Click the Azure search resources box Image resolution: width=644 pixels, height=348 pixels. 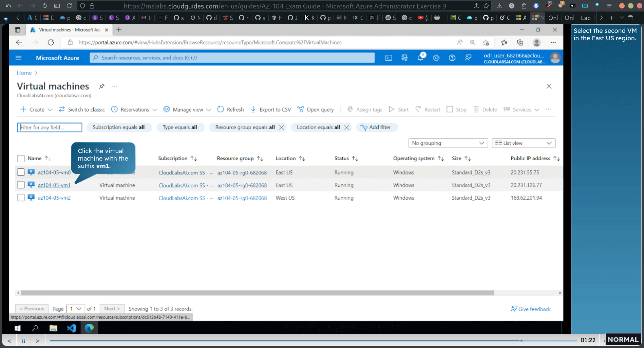pyautogui.click(x=232, y=58)
